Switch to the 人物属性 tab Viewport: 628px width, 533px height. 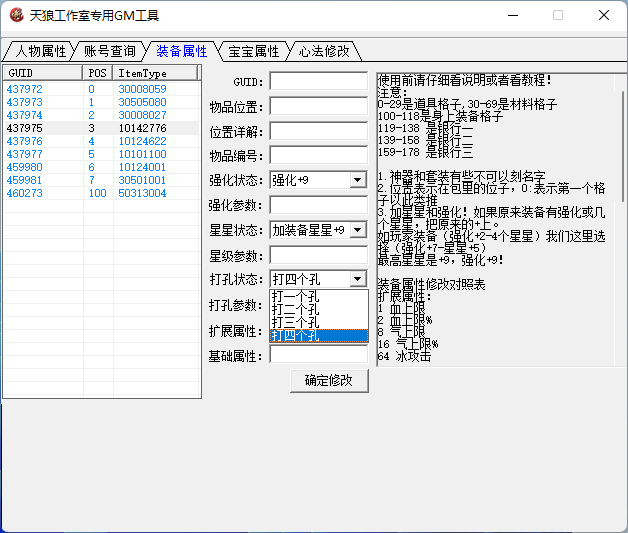(x=39, y=51)
